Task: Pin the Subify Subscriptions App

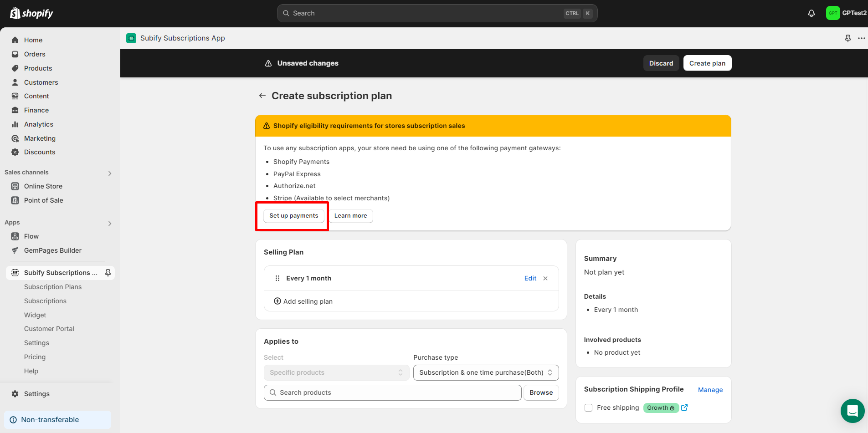Action: coord(847,38)
